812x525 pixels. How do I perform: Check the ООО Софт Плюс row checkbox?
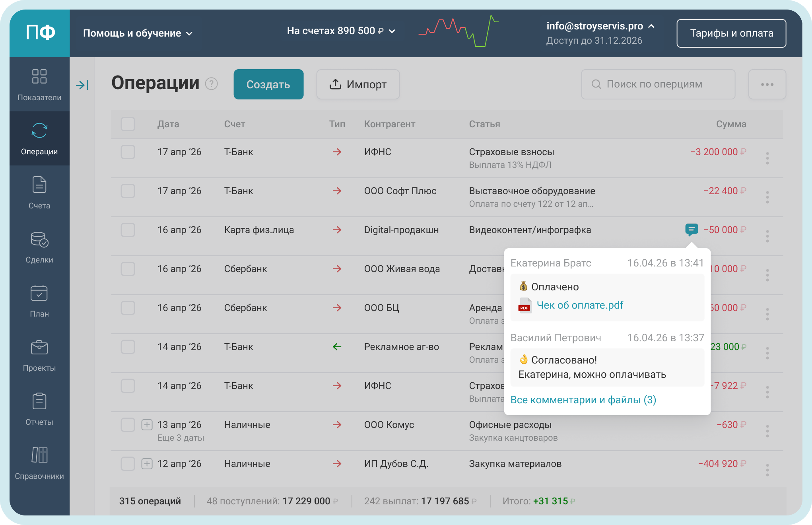(128, 191)
